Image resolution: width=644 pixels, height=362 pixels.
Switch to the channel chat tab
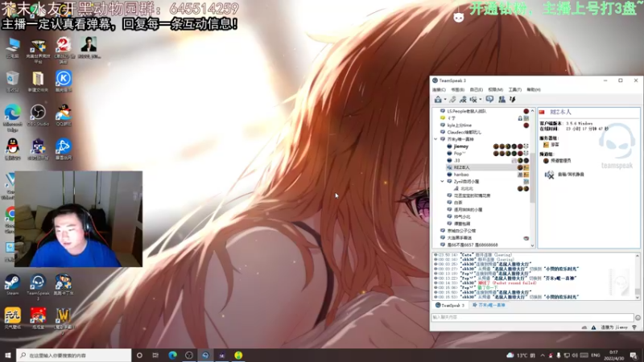pyautogui.click(x=489, y=306)
